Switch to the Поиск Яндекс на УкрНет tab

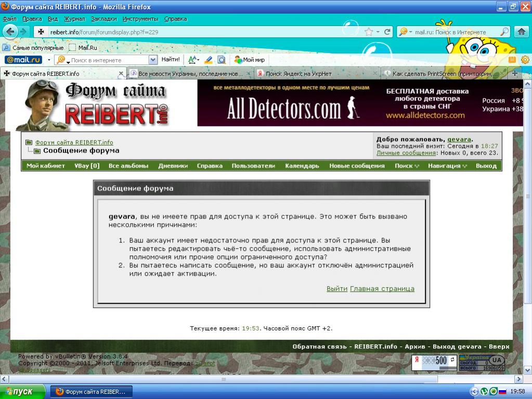(317, 73)
